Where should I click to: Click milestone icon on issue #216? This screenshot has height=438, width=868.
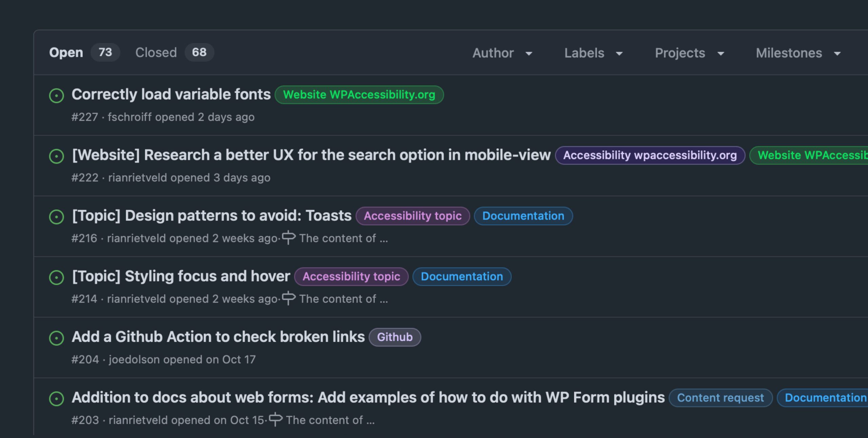(x=289, y=237)
